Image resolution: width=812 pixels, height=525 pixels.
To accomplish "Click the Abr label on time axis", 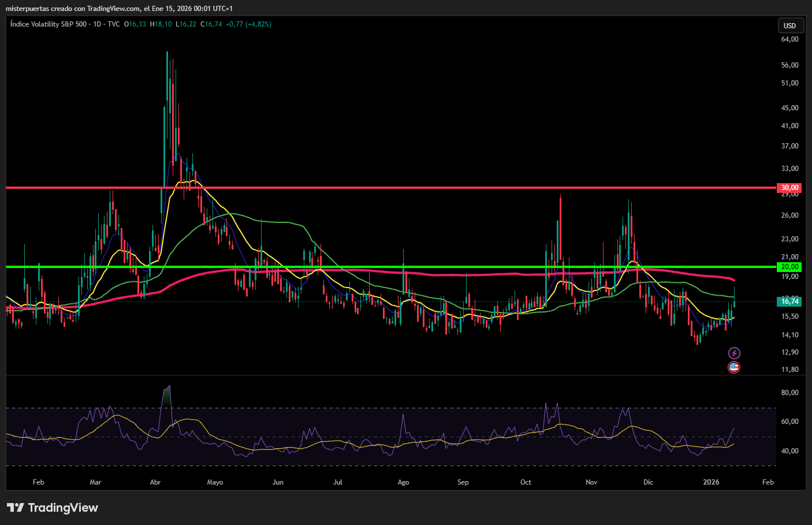I will pos(155,482).
